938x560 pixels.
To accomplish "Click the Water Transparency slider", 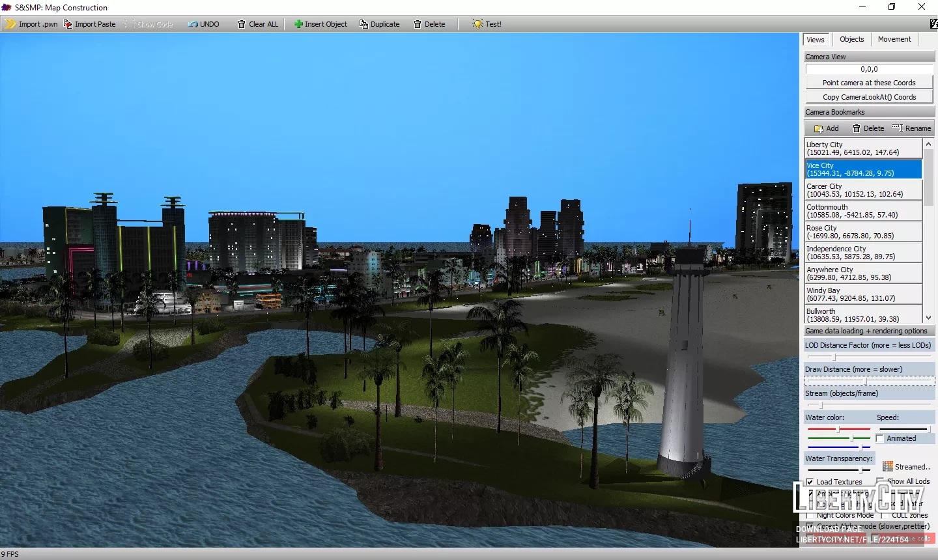I will coord(839,469).
